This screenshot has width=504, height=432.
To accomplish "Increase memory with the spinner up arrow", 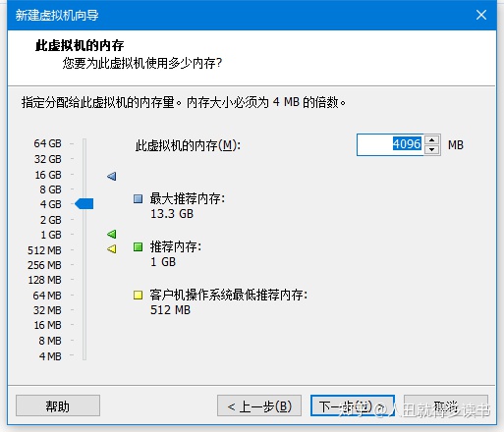I will 432,139.
